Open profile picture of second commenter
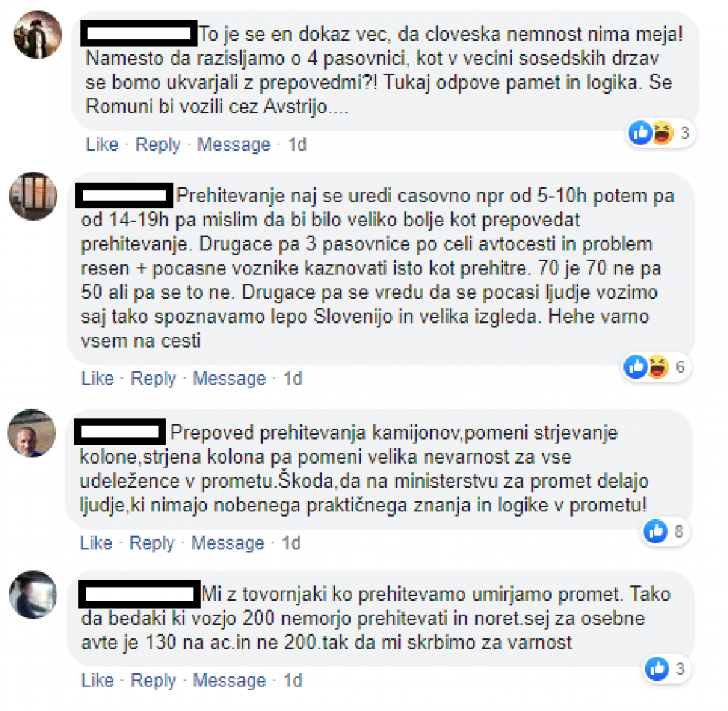The width and height of the screenshot is (728, 711). tap(33, 196)
